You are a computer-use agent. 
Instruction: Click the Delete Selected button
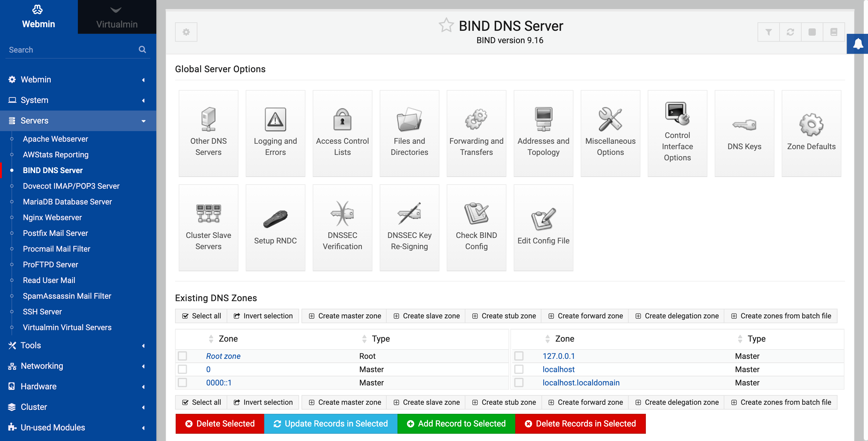220,423
